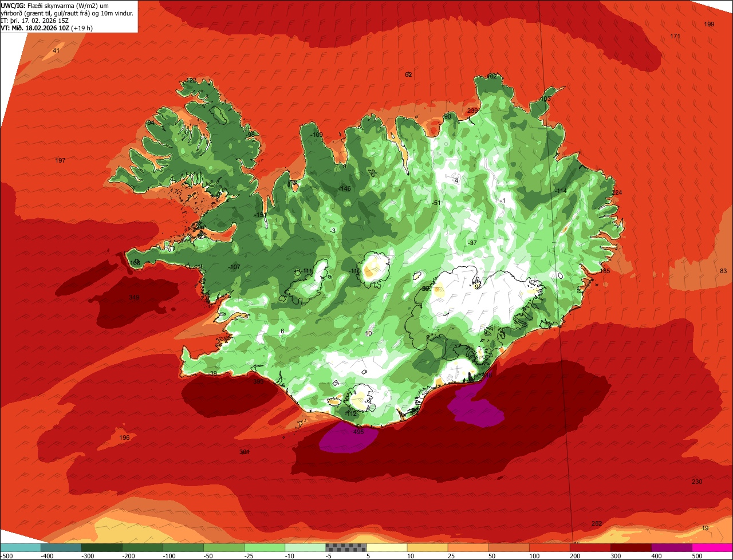Click the map value -114 in East Iceland
733x560 pixels.
tap(560, 191)
